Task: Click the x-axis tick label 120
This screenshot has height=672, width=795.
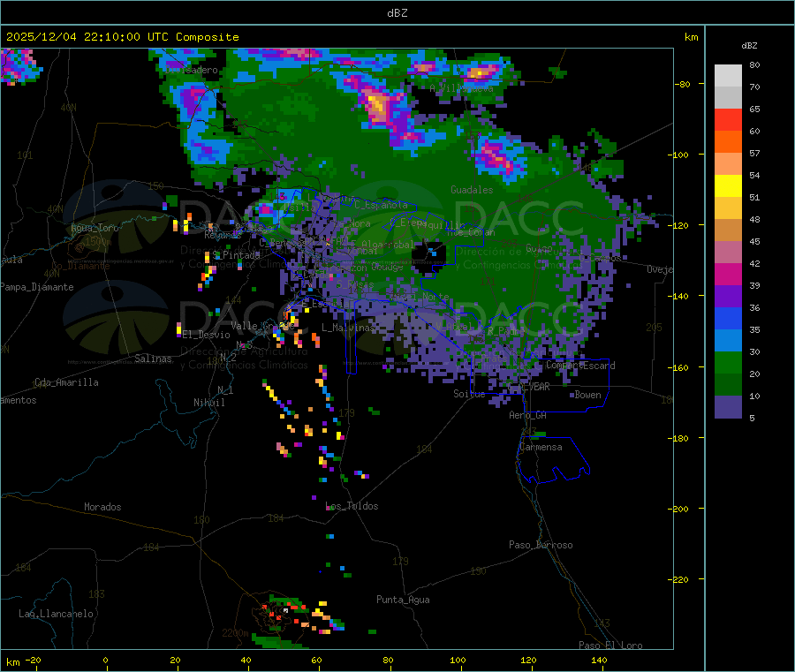Action: tap(528, 660)
